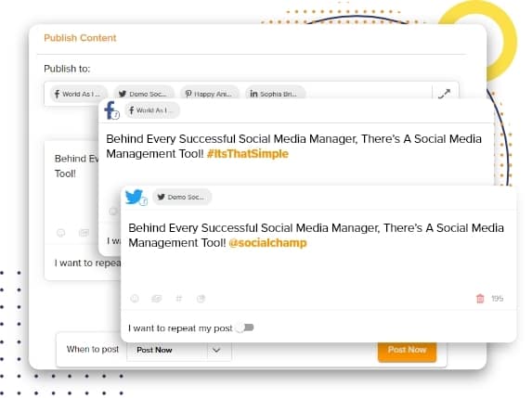Select the 'Happy Ani...' Pinterest account chip

coord(209,94)
